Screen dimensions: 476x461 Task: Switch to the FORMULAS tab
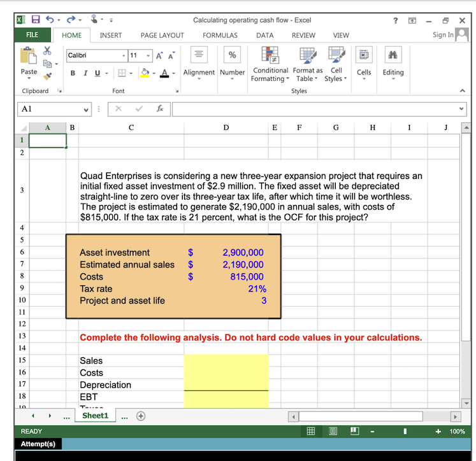click(220, 36)
